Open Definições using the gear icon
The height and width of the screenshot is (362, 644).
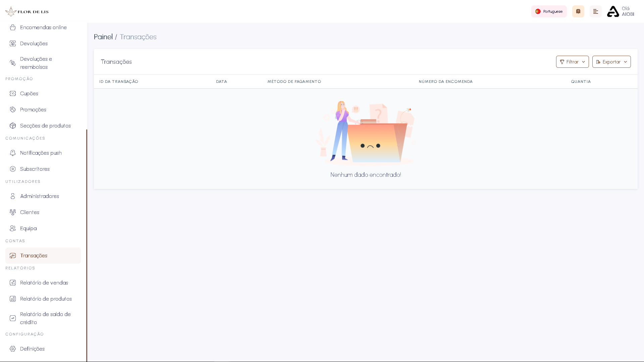point(13,349)
